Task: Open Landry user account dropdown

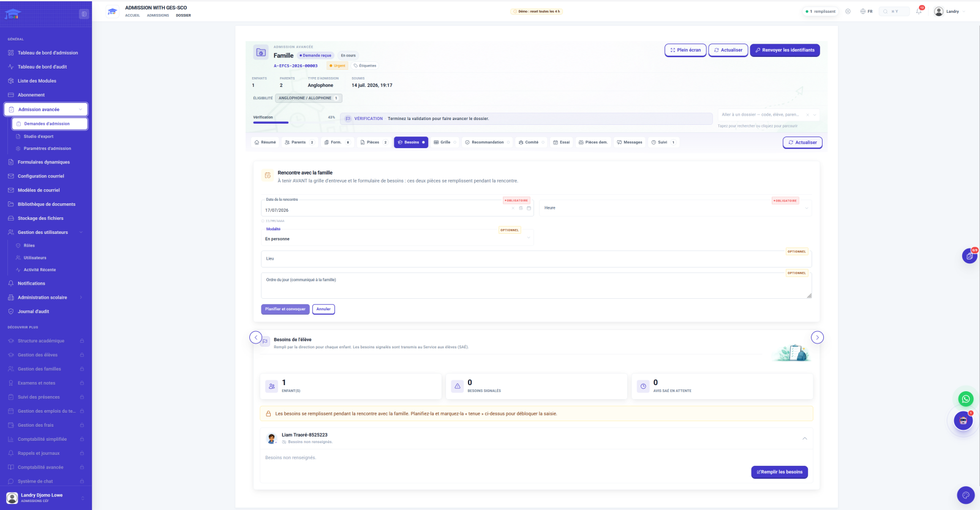Action: pyautogui.click(x=949, y=11)
